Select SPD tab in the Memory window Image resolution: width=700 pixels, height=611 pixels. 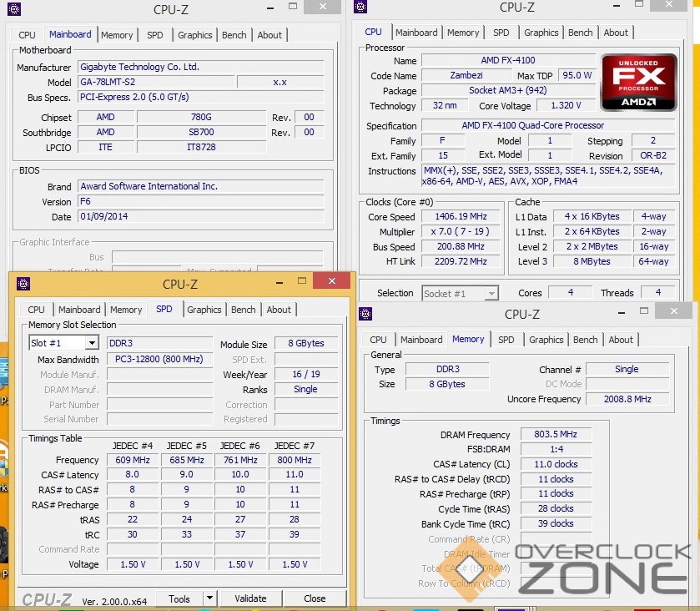click(506, 340)
